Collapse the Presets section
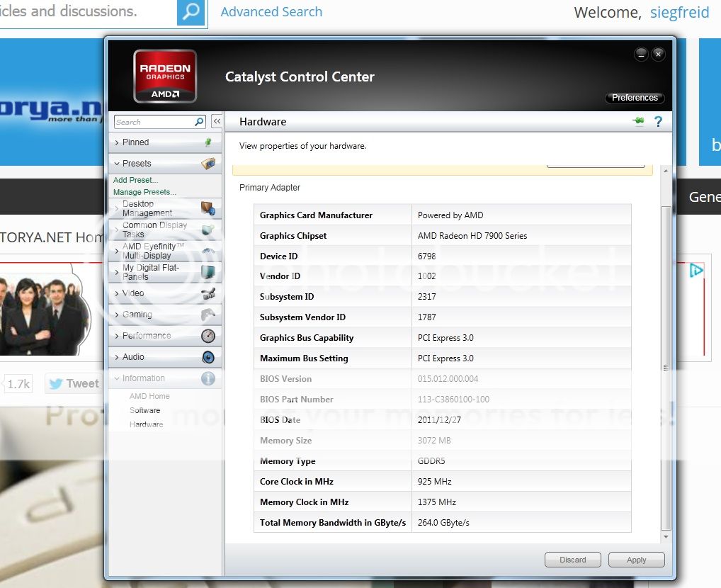Image resolution: width=721 pixels, height=588 pixels. [137, 164]
